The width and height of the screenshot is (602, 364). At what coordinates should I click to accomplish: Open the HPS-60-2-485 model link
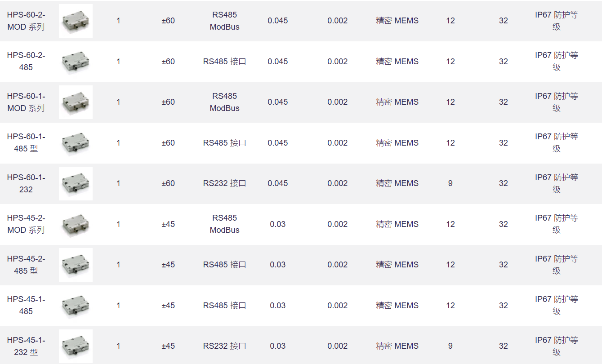coord(26,62)
